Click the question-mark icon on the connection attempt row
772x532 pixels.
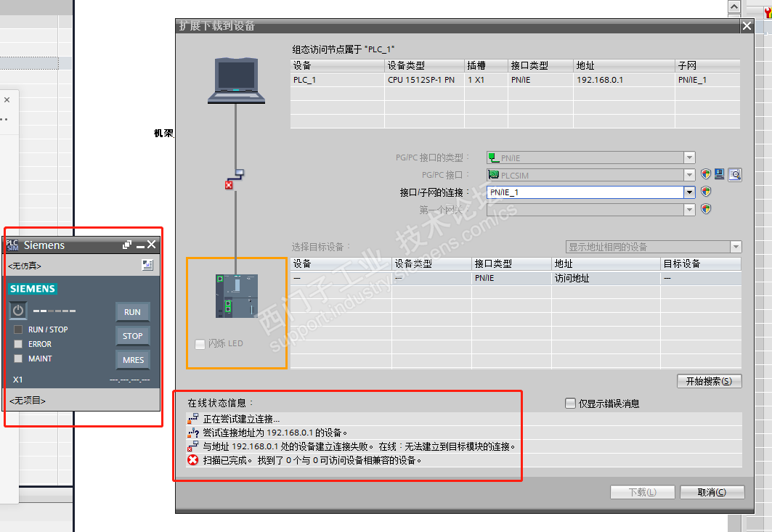pos(192,433)
